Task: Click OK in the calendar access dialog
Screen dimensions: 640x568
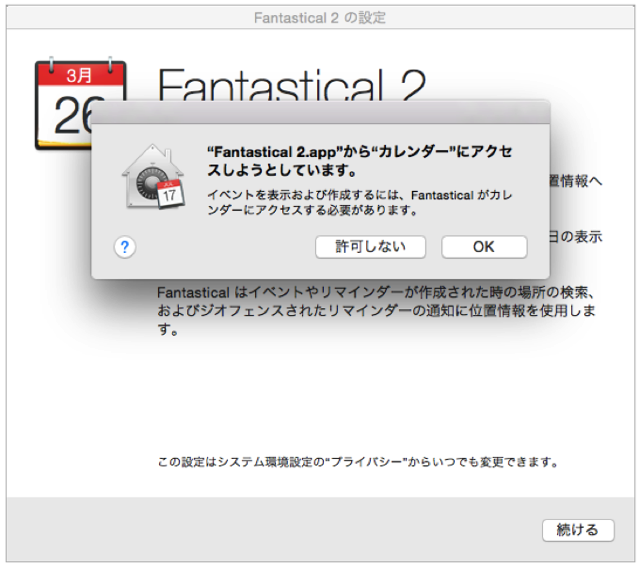Action: pyautogui.click(x=484, y=247)
